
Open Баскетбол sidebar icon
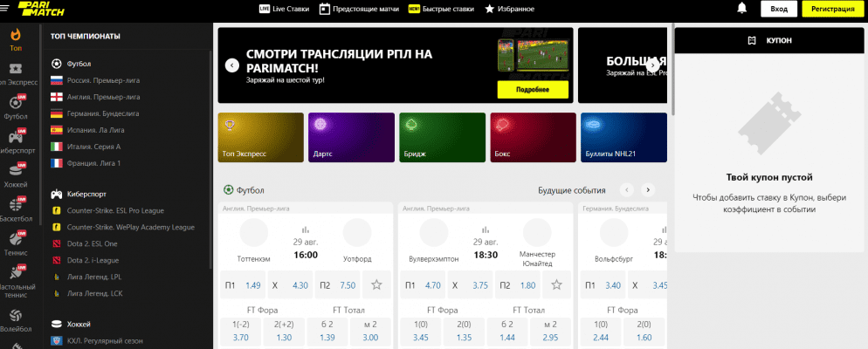(x=16, y=205)
